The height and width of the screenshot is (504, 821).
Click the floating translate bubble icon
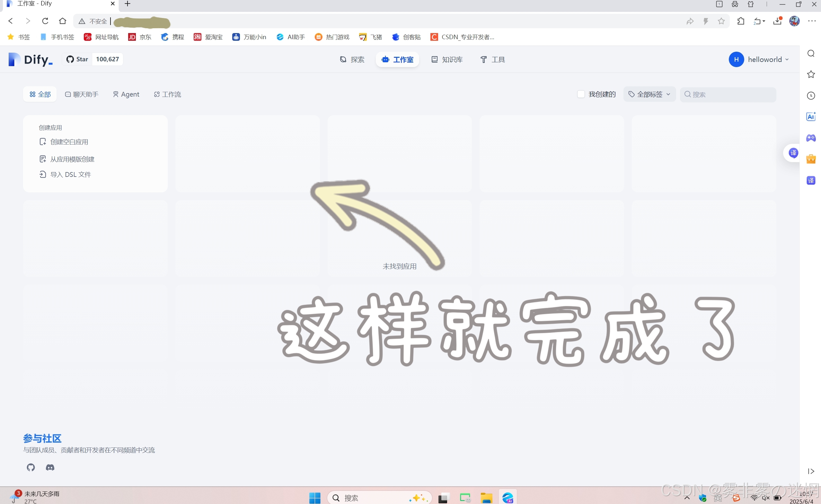(x=793, y=153)
